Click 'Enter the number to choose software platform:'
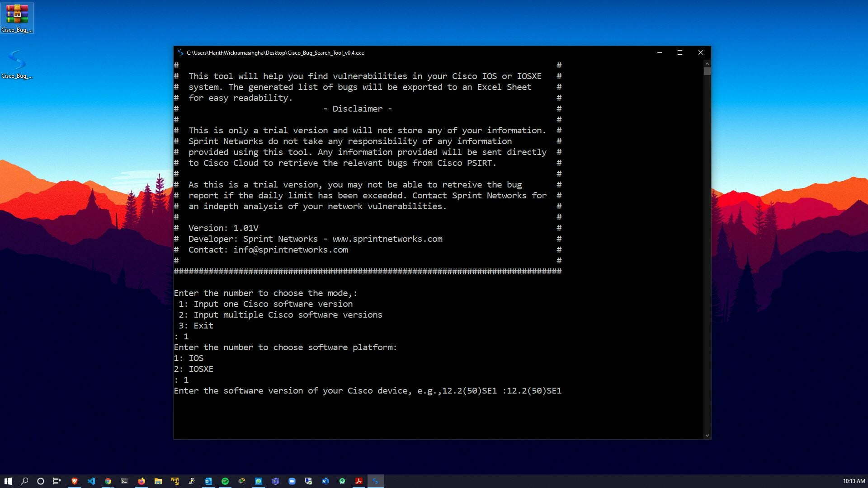Viewport: 868px width, 488px height. click(285, 347)
